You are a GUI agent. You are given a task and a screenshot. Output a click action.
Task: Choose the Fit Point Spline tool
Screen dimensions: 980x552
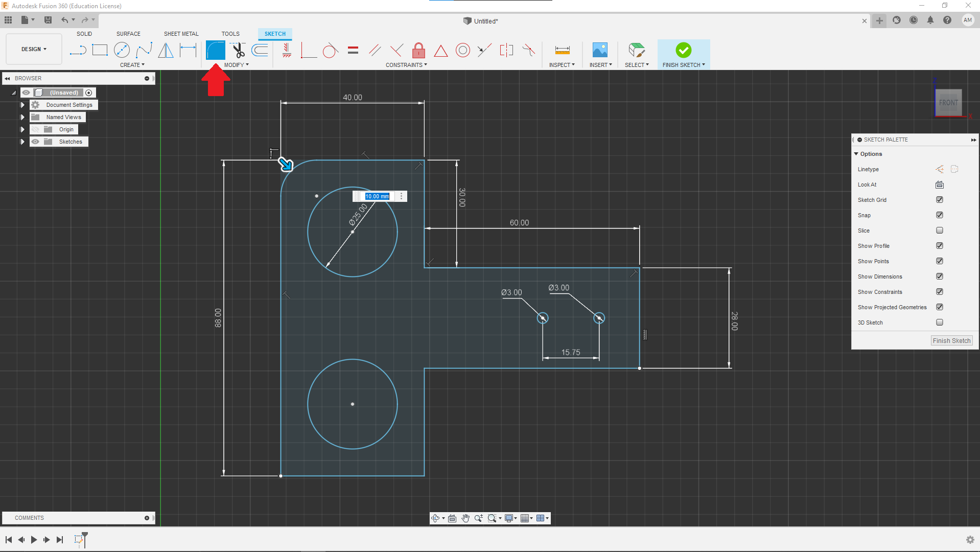[144, 50]
